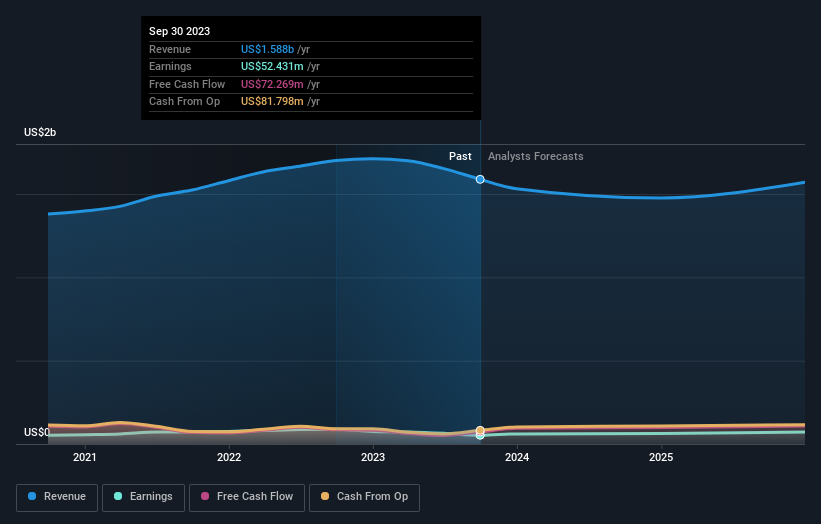
Task: Click the Free Cash Flow label in tooltip
Action: pyautogui.click(x=187, y=84)
